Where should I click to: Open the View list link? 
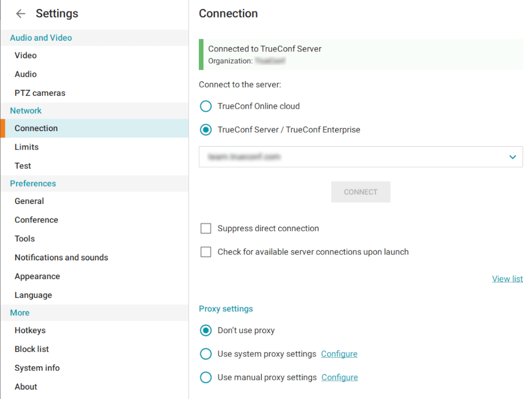pos(507,279)
